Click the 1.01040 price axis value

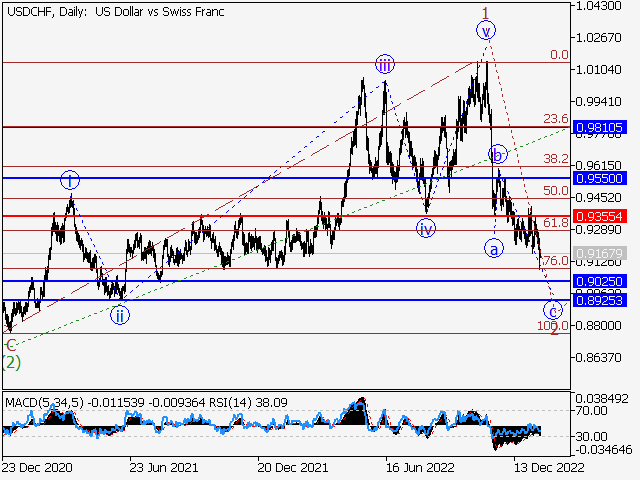[598, 69]
